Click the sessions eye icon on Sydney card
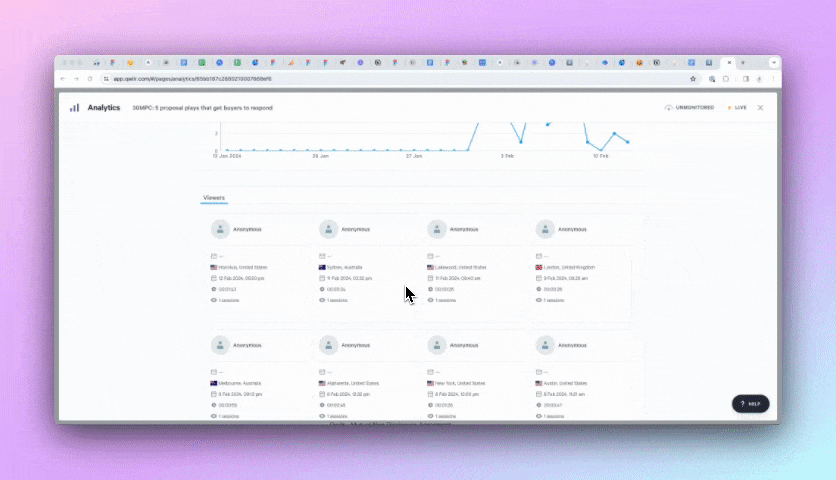Image resolution: width=836 pixels, height=480 pixels. 322,300
